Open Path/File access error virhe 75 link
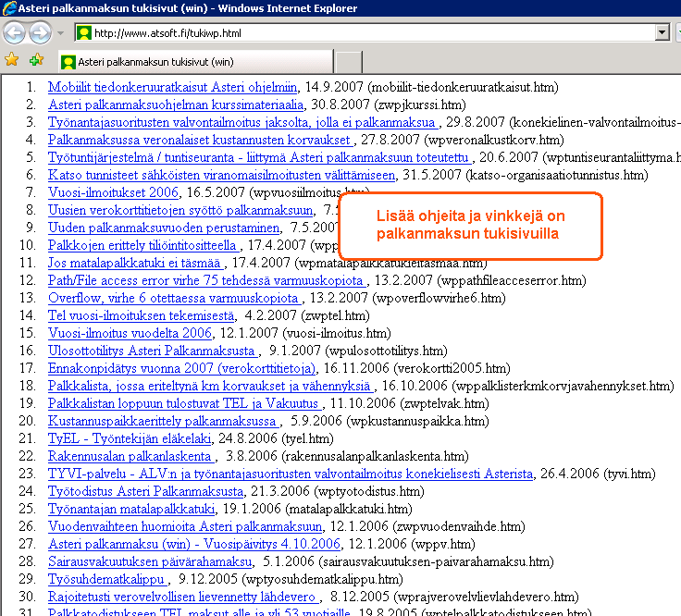 coord(206,280)
